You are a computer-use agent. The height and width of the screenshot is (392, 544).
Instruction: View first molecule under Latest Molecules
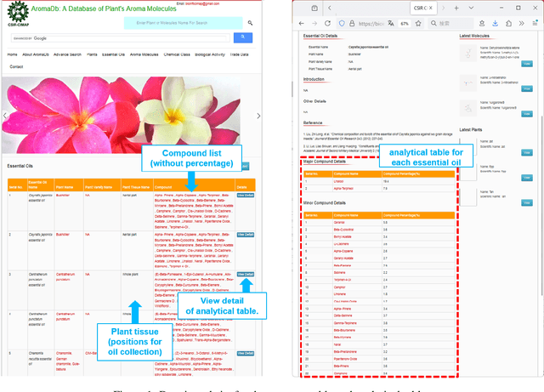527,64
